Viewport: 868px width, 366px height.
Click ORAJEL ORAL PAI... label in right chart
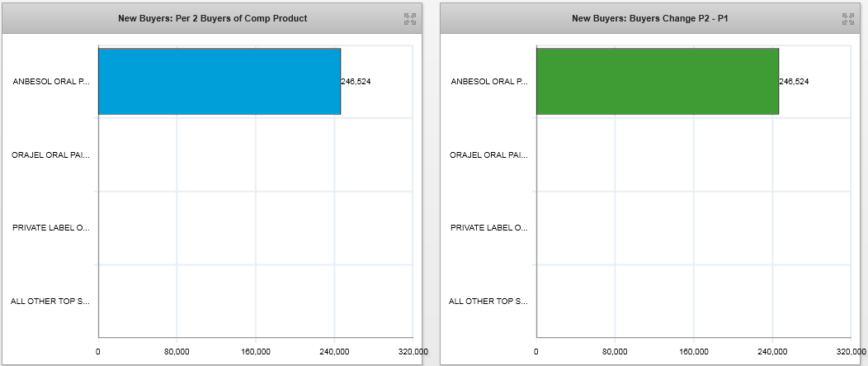point(488,154)
